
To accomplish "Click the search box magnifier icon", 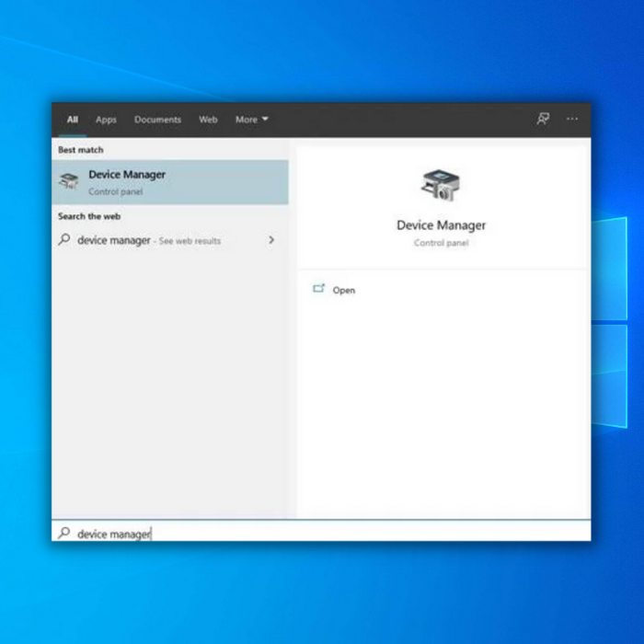I will (x=64, y=533).
